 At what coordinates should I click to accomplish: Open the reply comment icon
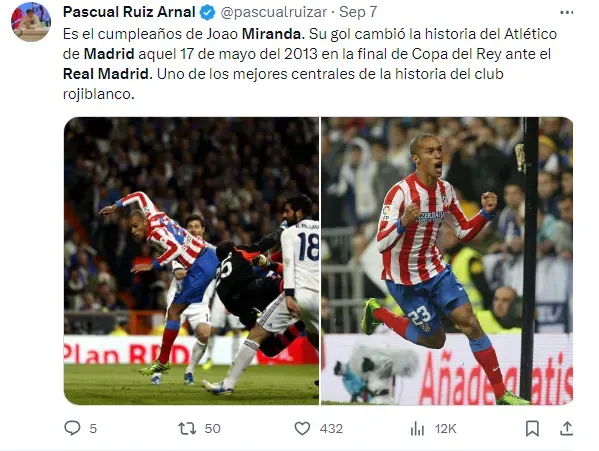pyautogui.click(x=72, y=428)
